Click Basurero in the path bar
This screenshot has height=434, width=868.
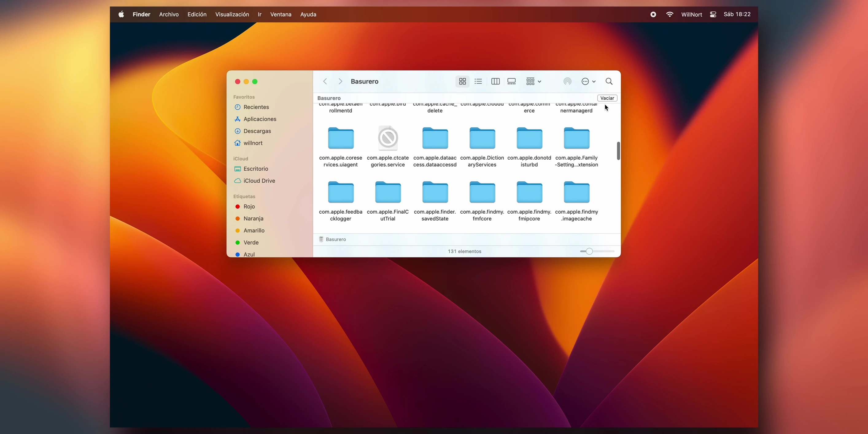coord(332,239)
